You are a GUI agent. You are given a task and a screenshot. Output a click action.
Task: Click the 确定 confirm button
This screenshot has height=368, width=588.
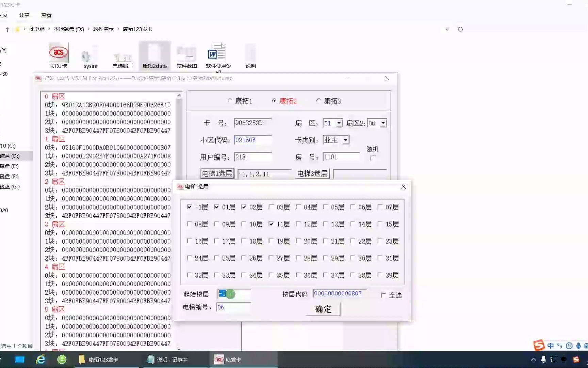323,309
